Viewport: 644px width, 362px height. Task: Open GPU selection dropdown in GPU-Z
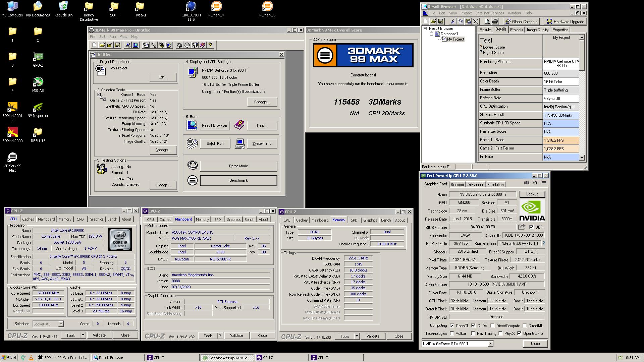490,344
